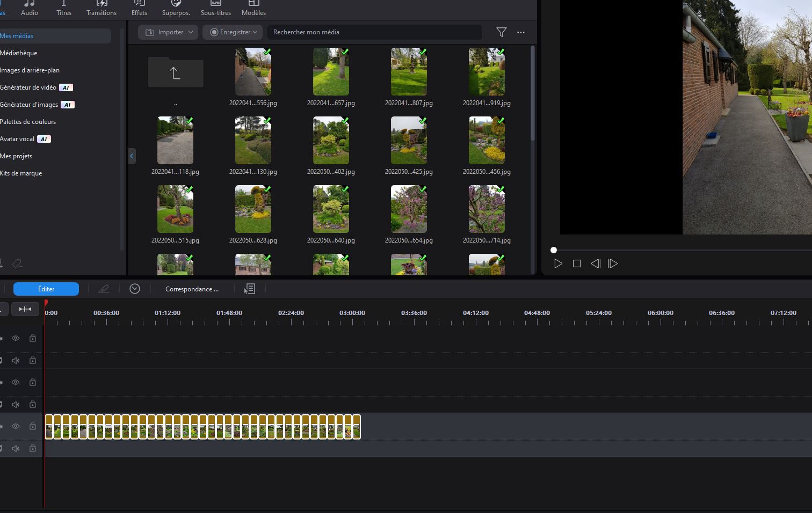Collapse the side panel with arrow handle
812x513 pixels.
[132, 156]
